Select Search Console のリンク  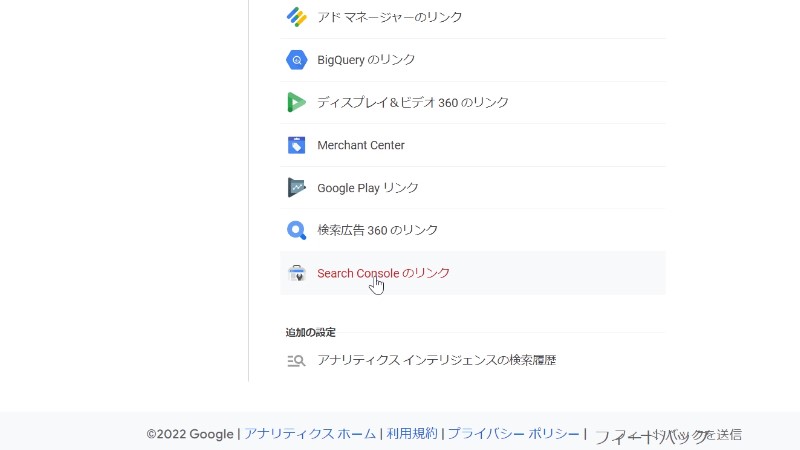click(x=383, y=273)
